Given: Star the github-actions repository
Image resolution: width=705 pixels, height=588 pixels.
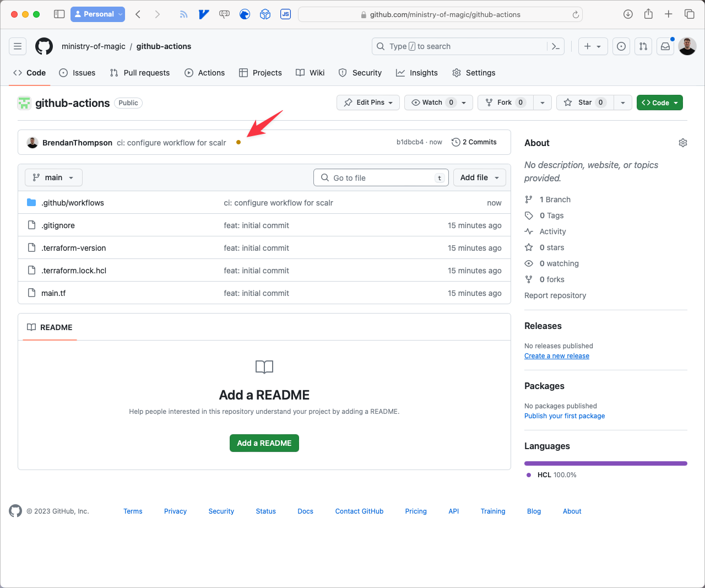Looking at the screenshot, I should (585, 103).
